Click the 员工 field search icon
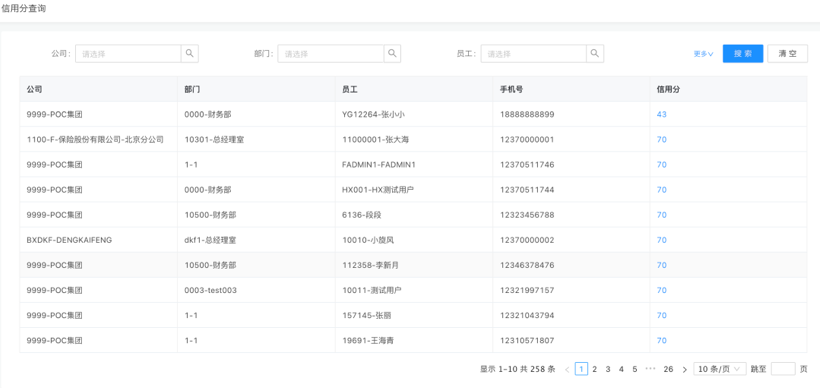 click(595, 53)
